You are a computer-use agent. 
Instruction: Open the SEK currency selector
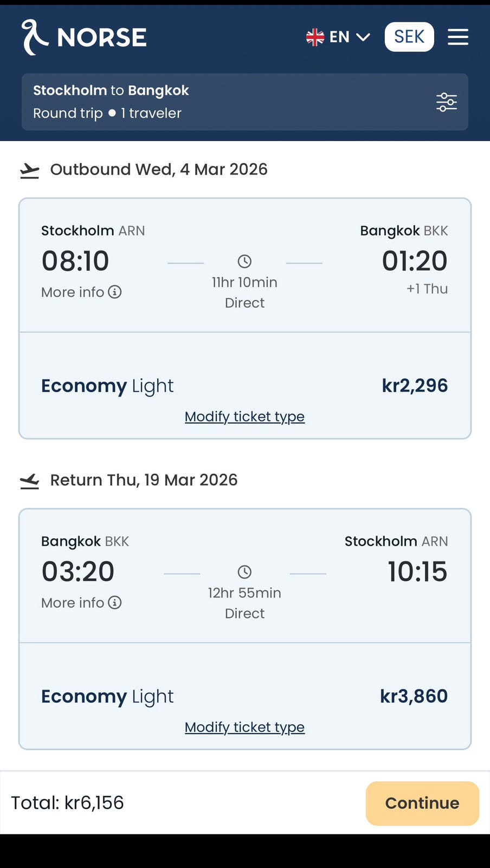click(409, 37)
